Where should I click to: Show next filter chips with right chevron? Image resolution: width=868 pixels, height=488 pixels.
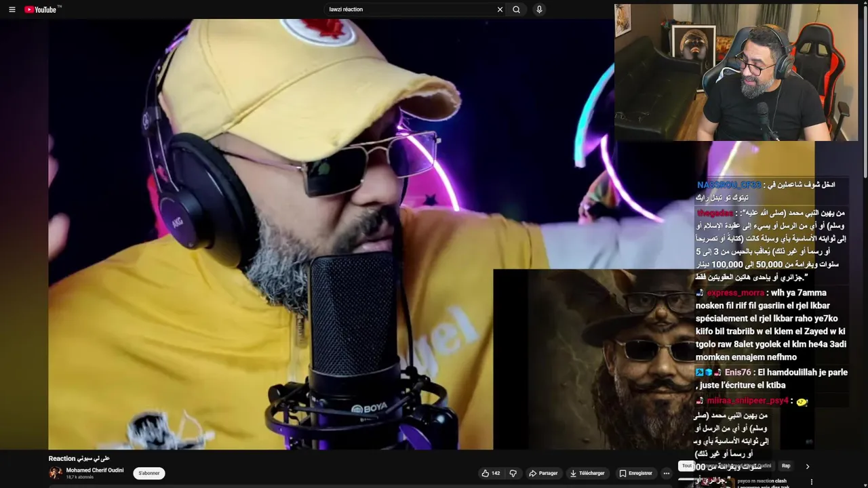click(807, 466)
